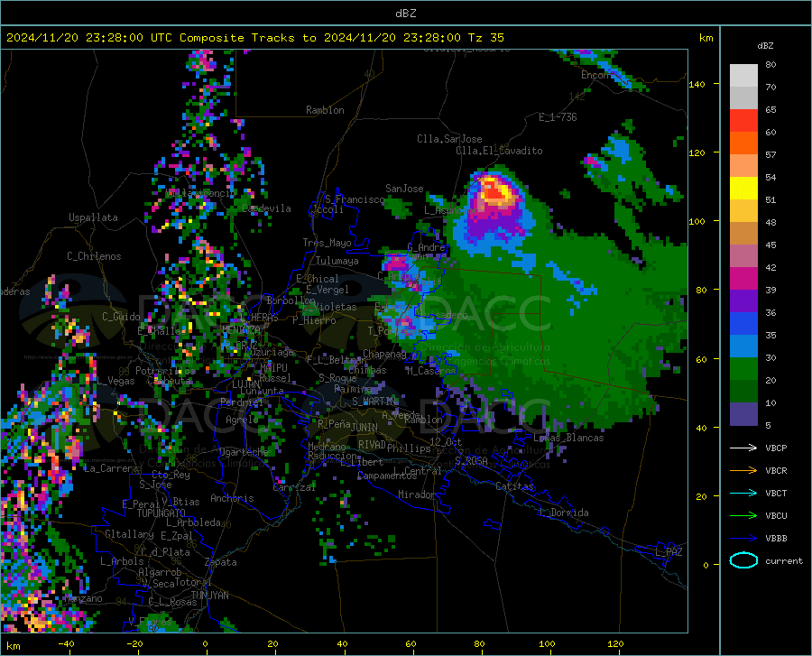Image resolution: width=812 pixels, height=656 pixels.
Task: Pick the bright yellow swatch in dBZ scale
Action: [743, 189]
